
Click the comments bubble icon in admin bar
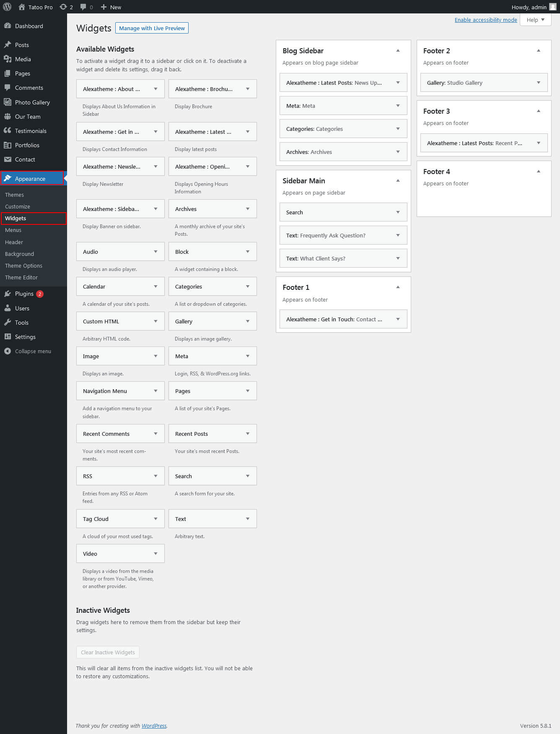tap(83, 7)
